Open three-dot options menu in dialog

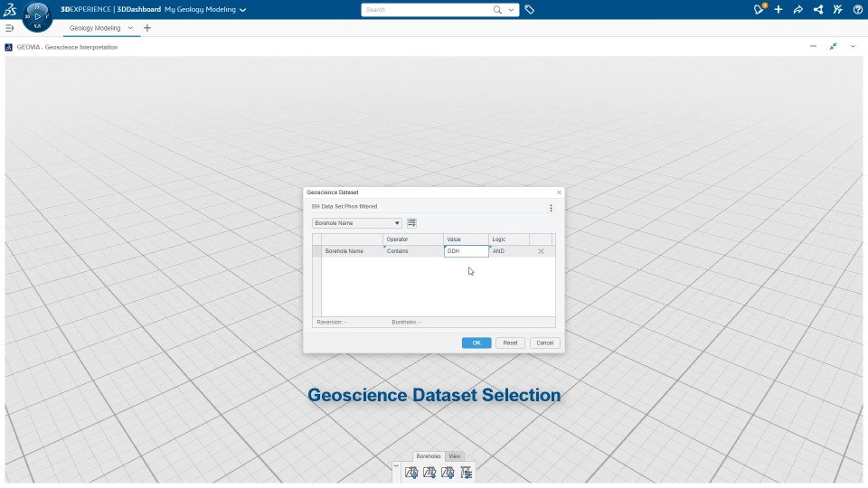(x=551, y=208)
